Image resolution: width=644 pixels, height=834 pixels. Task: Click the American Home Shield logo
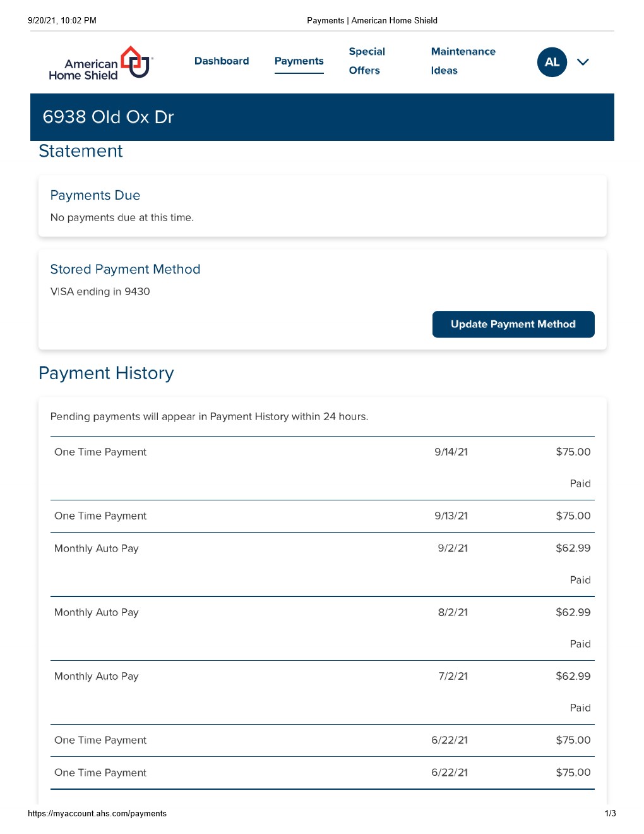101,63
